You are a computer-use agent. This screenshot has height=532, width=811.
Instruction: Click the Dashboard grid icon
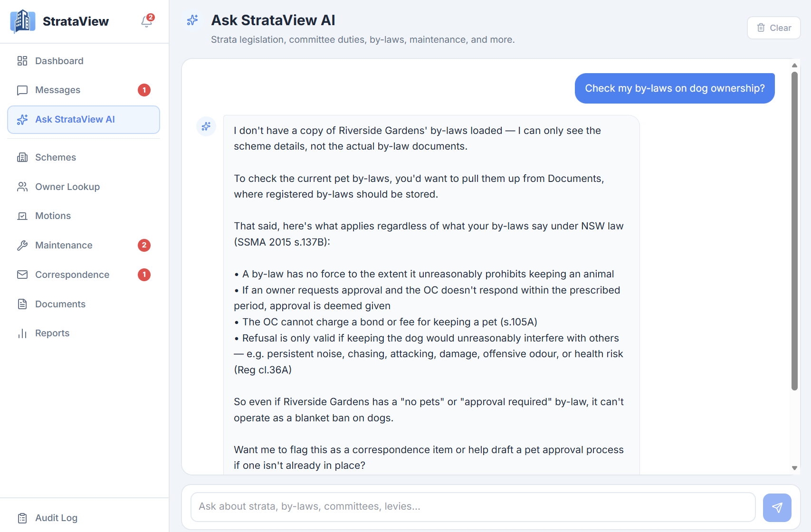click(x=22, y=61)
